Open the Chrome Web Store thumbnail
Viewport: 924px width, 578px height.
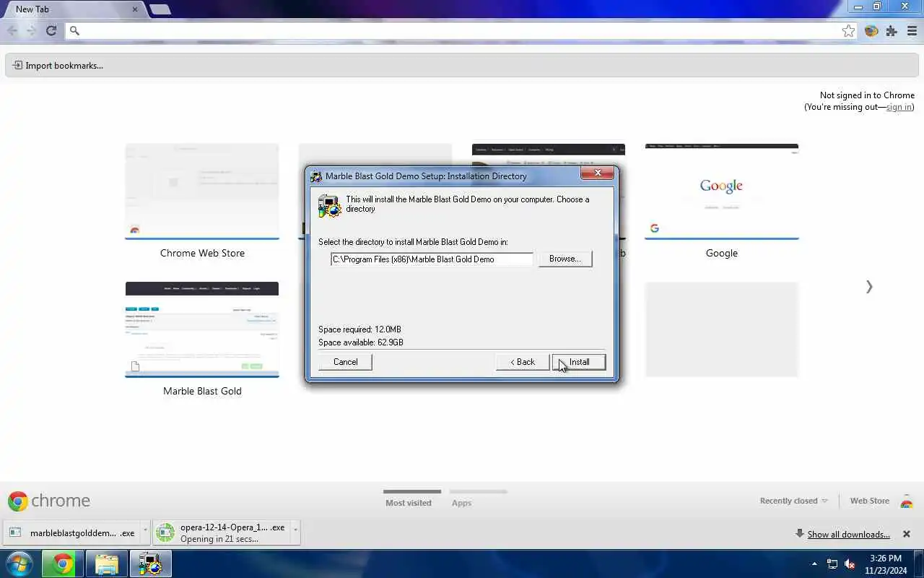click(x=202, y=191)
